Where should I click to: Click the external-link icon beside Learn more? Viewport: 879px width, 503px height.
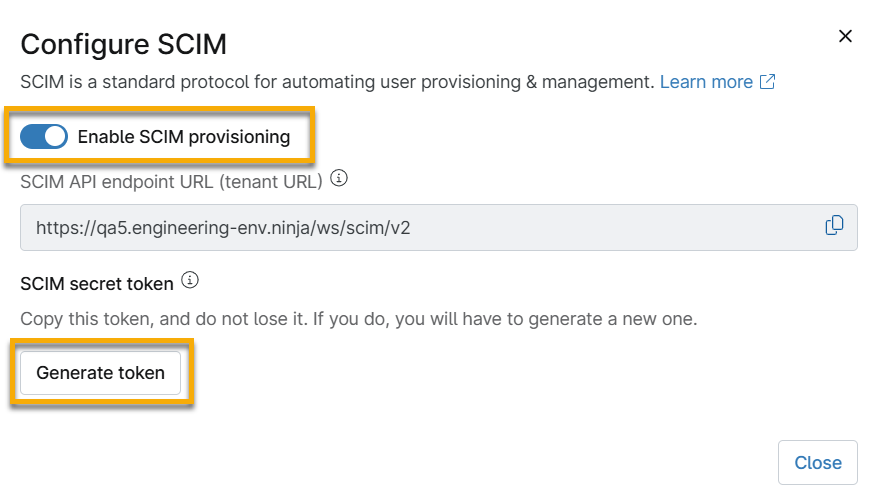click(768, 82)
